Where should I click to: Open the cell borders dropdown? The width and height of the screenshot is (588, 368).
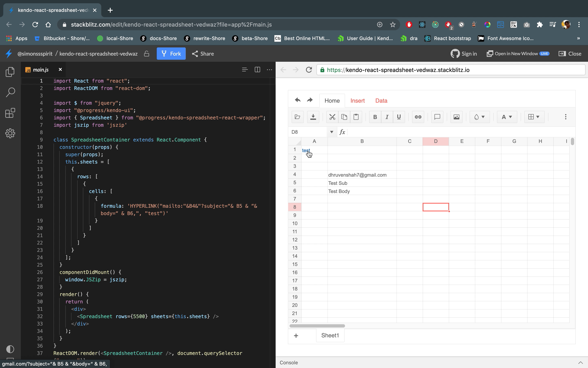534,117
